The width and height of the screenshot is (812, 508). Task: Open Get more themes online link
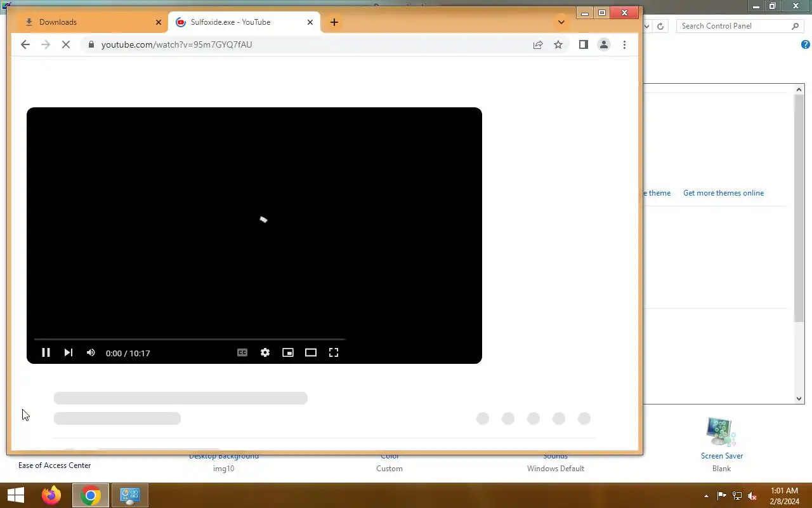(723, 193)
